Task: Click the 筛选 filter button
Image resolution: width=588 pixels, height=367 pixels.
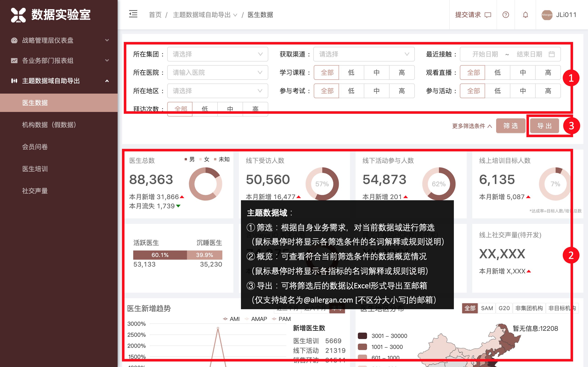Action: coord(511,126)
